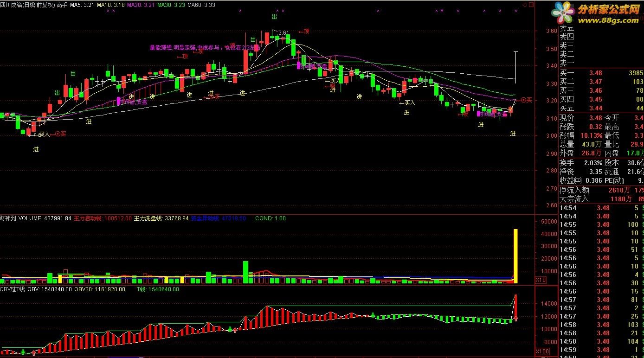Click the VOLUME: 437991.84 value
This screenshot has height=358, width=644.
(45, 218)
